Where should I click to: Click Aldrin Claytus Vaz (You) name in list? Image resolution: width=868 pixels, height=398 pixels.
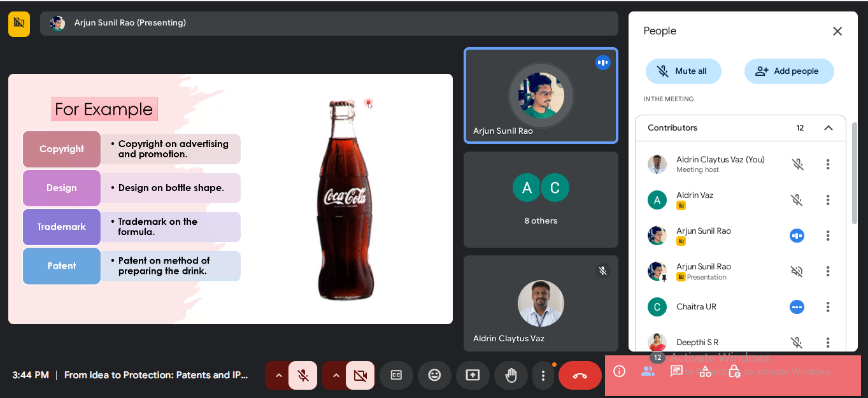[x=720, y=160]
